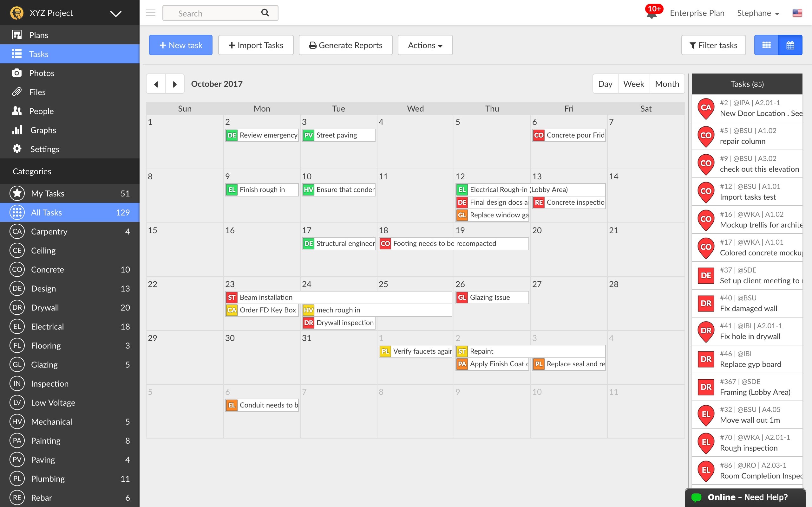Open the Files section
Image resolution: width=812 pixels, height=507 pixels.
point(37,92)
